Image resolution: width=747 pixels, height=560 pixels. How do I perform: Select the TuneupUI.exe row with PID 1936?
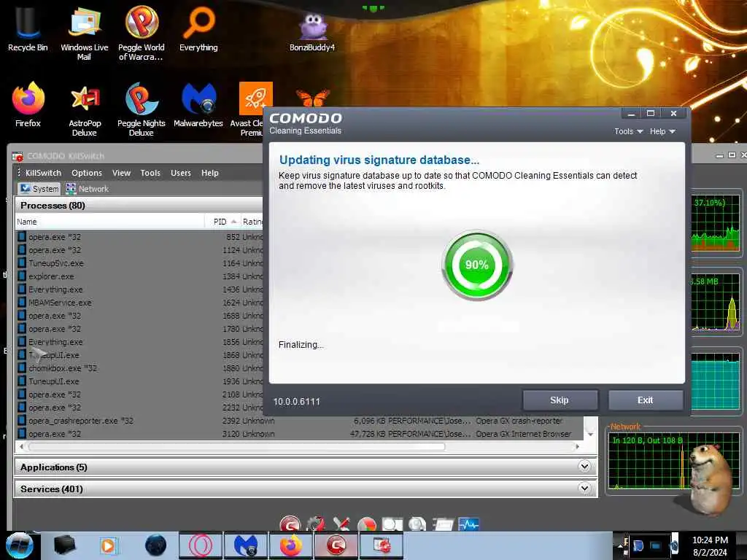tap(139, 381)
